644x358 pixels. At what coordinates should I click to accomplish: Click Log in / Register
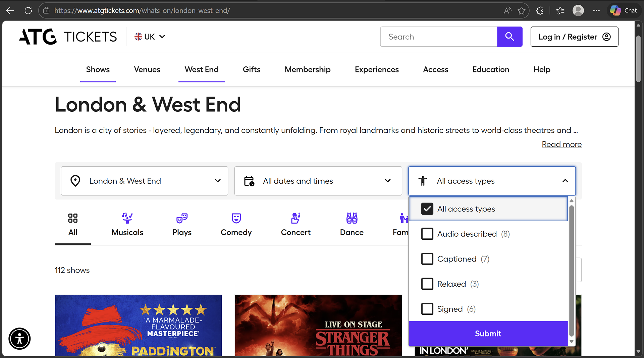click(574, 37)
